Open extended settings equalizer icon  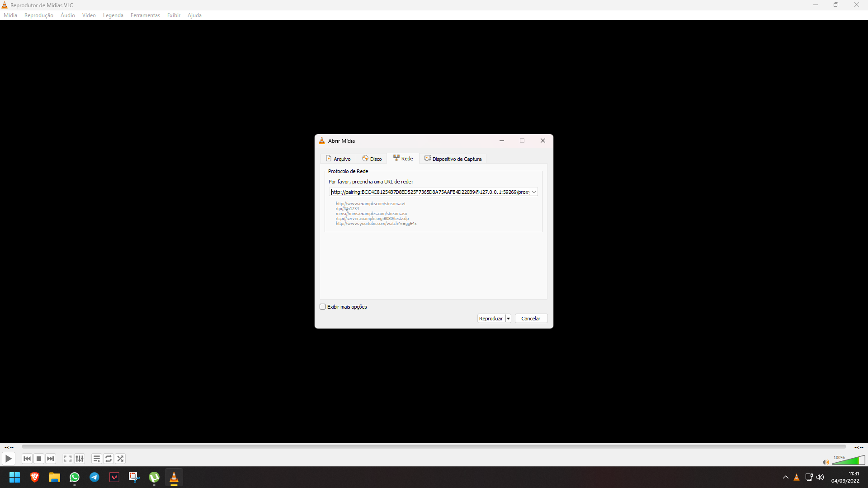(80, 459)
